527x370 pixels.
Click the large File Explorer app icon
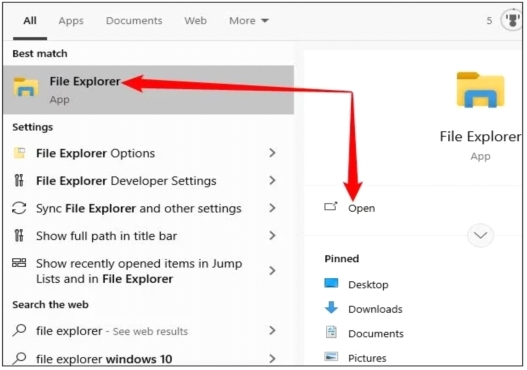tap(480, 90)
